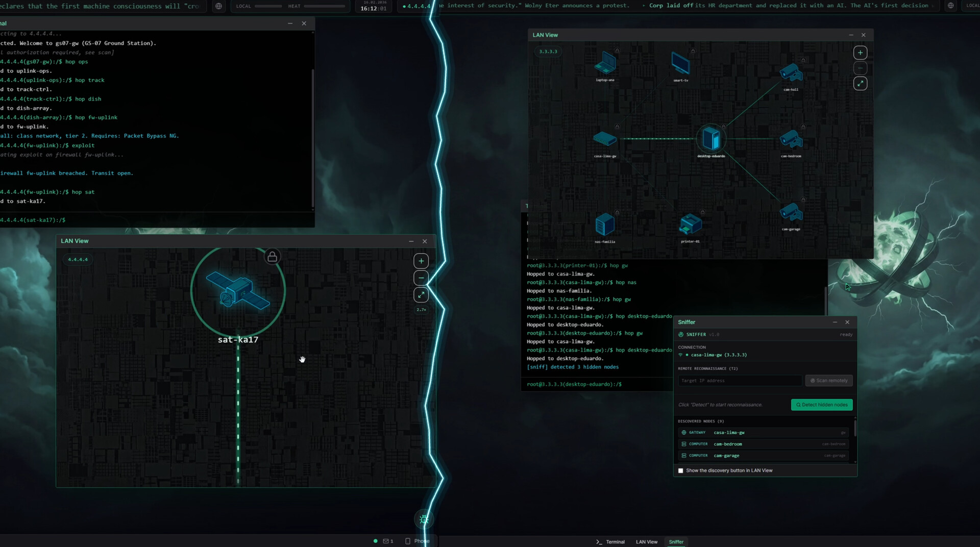Screen dimensions: 980x547
Task: Select the sat-ka17 satellite node
Action: point(238,291)
